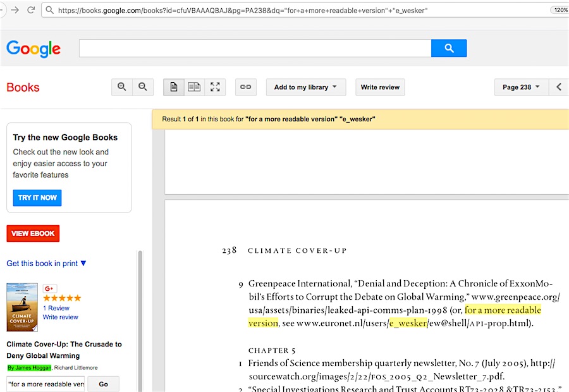Open the Page 238 dropdown

521,87
